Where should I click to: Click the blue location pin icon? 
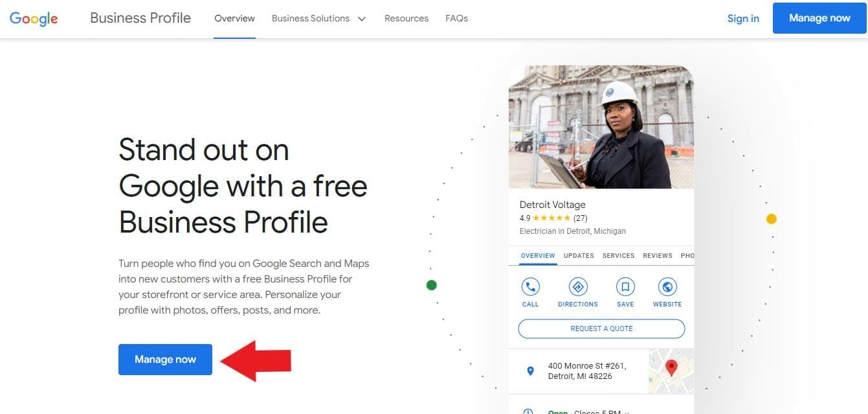530,371
